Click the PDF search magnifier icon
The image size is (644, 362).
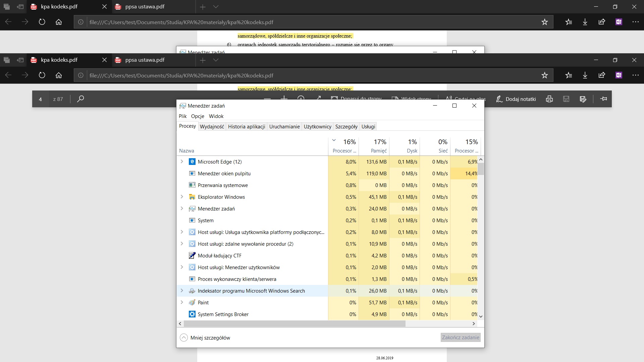pyautogui.click(x=80, y=99)
